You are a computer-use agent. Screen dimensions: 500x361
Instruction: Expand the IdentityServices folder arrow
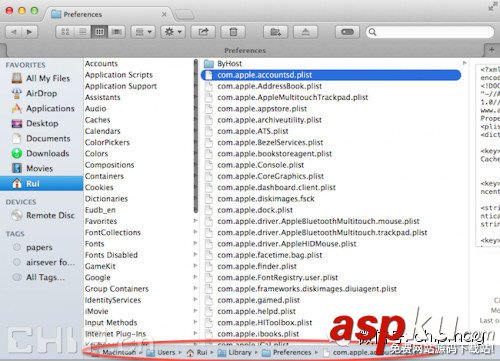click(195, 300)
